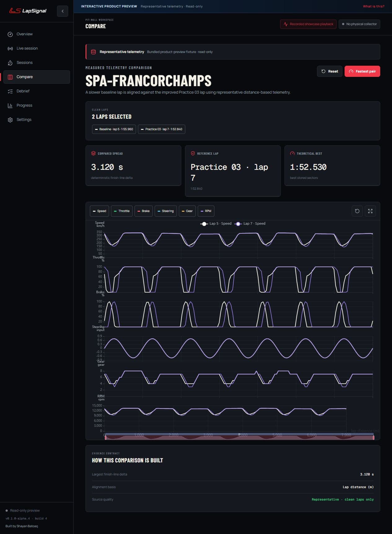Viewport: 392px width, 534px height.
Task: Click the Live session broadcast icon
Action: pyautogui.click(x=10, y=48)
